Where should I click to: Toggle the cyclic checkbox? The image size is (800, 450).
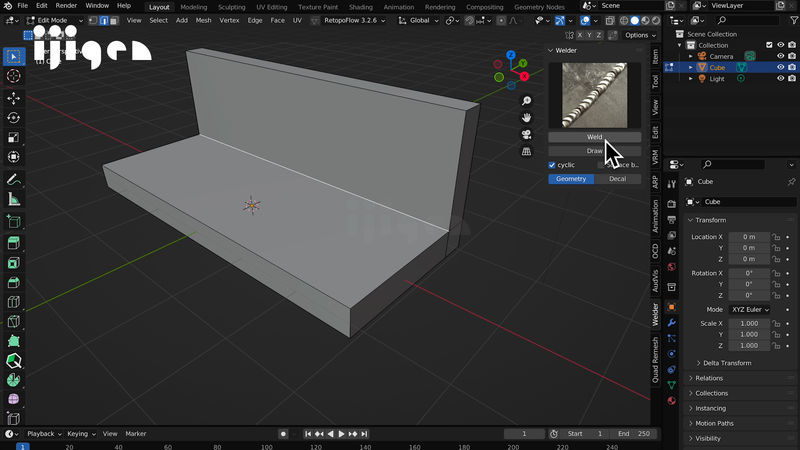click(x=552, y=165)
